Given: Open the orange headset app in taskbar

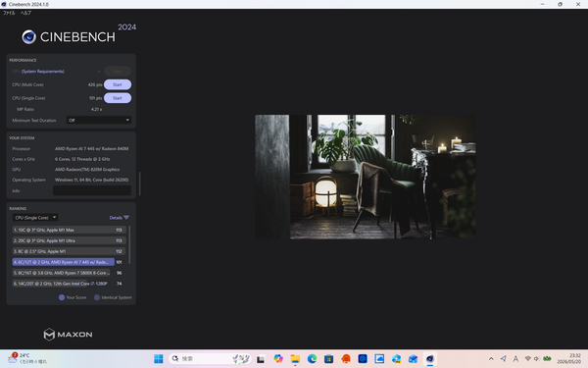Looking at the screenshot, I should pyautogui.click(x=346, y=359).
